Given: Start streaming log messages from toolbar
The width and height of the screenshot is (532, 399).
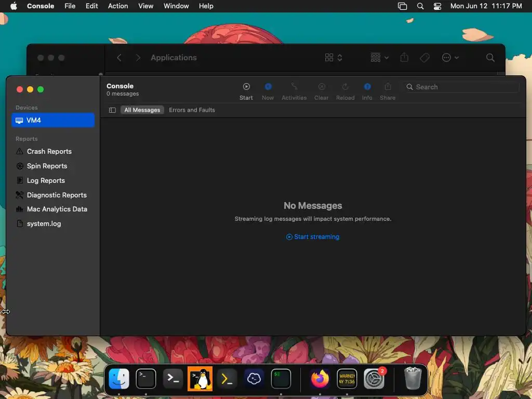Looking at the screenshot, I should tap(246, 91).
